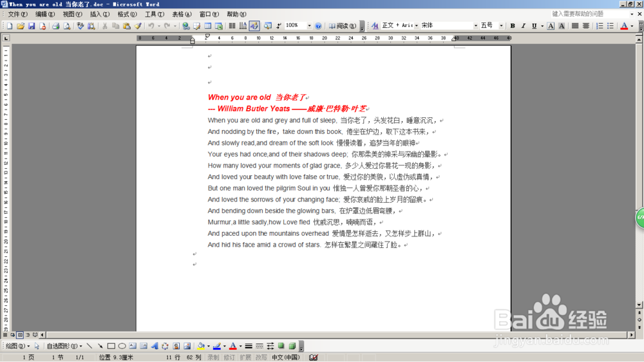Select the Arrow drawing tool
644x362 pixels.
[100, 346]
